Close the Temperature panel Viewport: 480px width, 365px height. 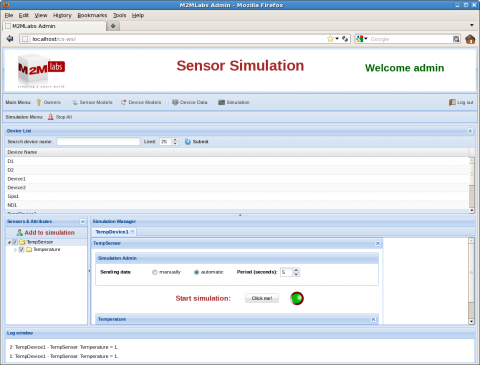pyautogui.click(x=373, y=319)
